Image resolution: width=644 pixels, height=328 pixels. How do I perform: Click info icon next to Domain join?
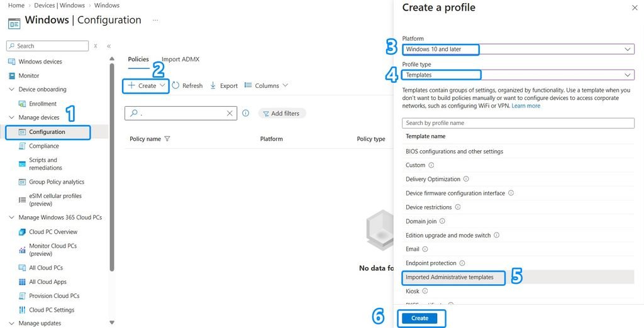pos(442,221)
